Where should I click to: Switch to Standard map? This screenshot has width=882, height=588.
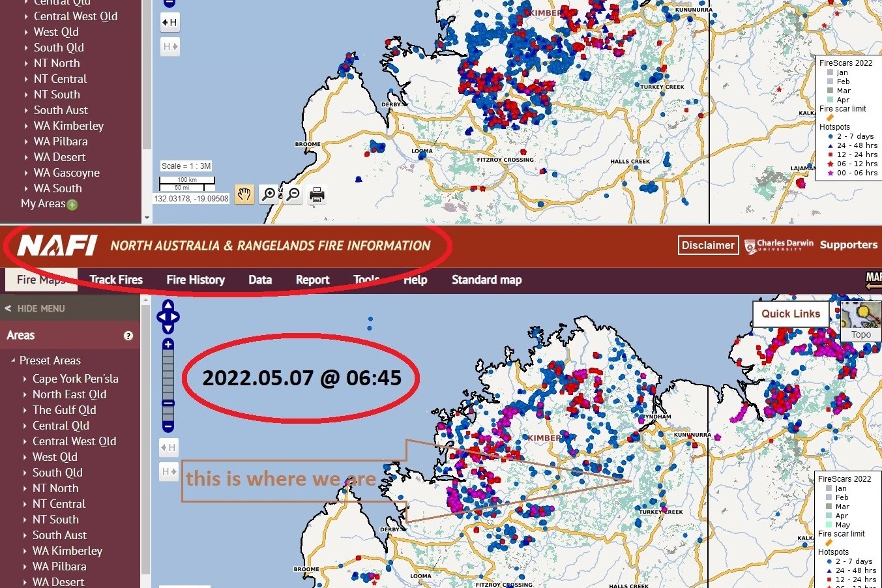point(487,280)
